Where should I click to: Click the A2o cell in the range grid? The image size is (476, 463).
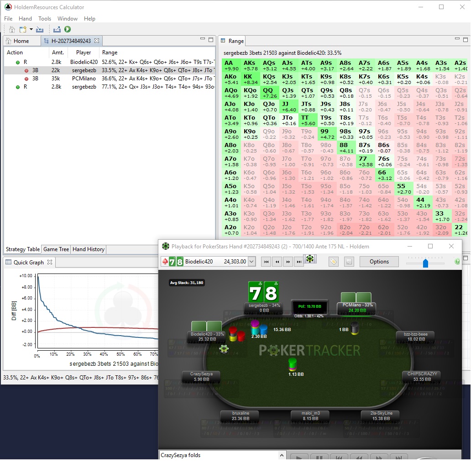(x=231, y=230)
